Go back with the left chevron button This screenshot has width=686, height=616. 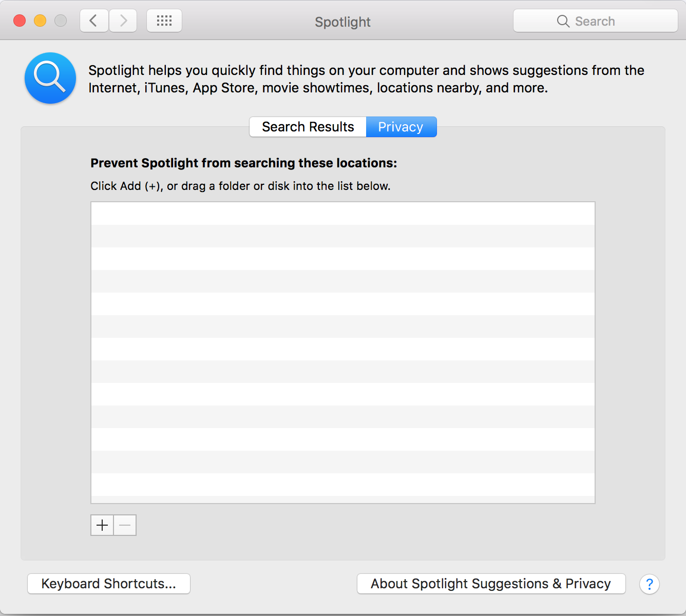(x=94, y=21)
